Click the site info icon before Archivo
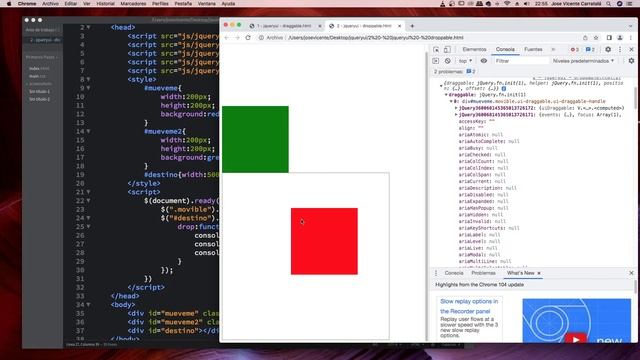The width and height of the screenshot is (640, 360). pyautogui.click(x=261, y=38)
